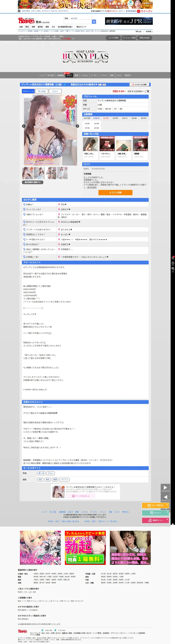The image size is (175, 644).
Task: Click the small 日記 badge in title bar
Action: (x=104, y=84)
